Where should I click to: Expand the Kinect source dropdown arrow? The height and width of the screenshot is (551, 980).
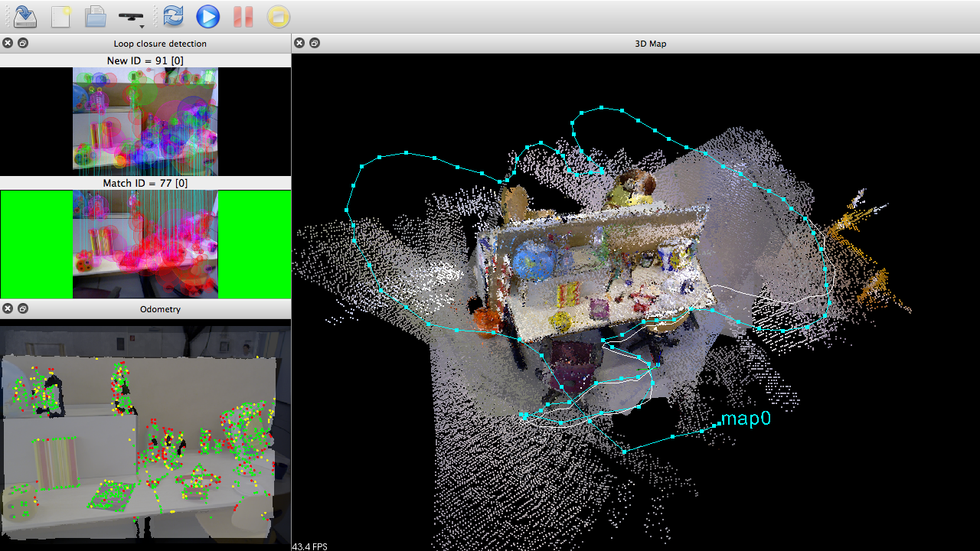coord(142,26)
